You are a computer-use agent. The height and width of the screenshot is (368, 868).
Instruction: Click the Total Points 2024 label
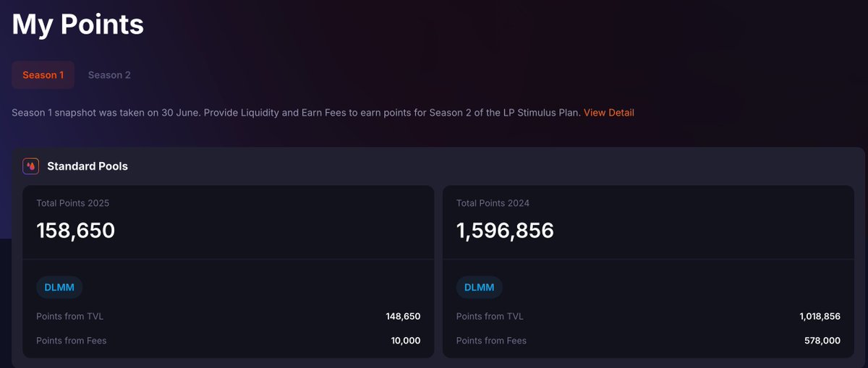(x=493, y=203)
